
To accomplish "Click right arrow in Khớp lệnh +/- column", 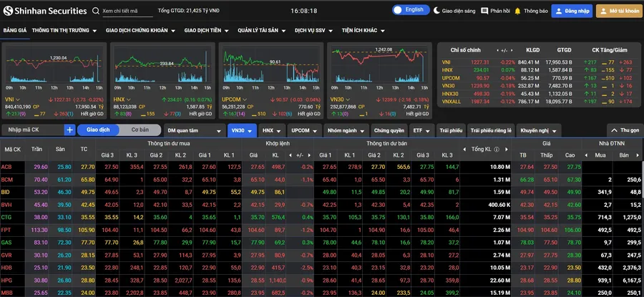I will 309,155.
